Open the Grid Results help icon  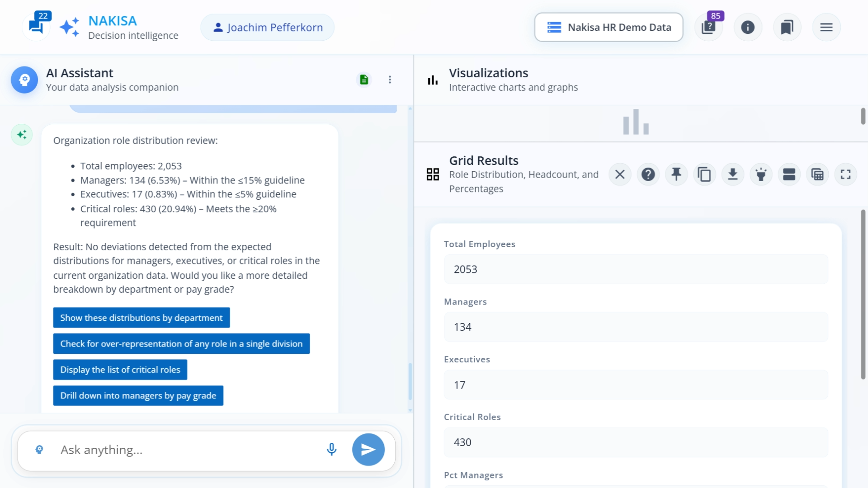click(648, 174)
